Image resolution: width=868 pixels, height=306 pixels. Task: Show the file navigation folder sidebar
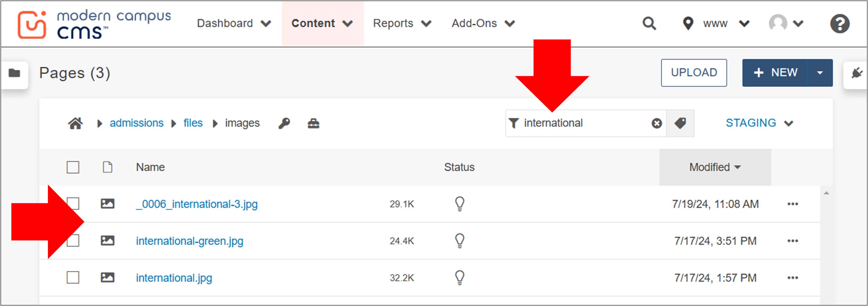(14, 73)
